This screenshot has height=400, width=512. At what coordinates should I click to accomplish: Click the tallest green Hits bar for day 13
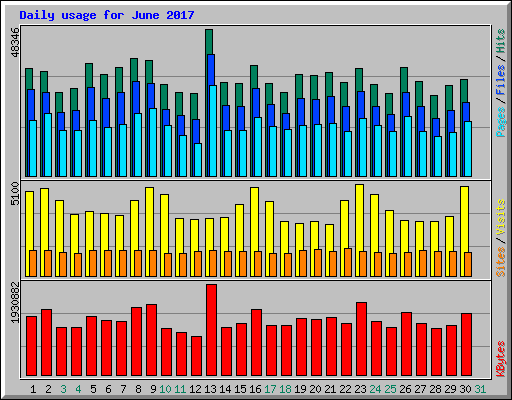[209, 42]
